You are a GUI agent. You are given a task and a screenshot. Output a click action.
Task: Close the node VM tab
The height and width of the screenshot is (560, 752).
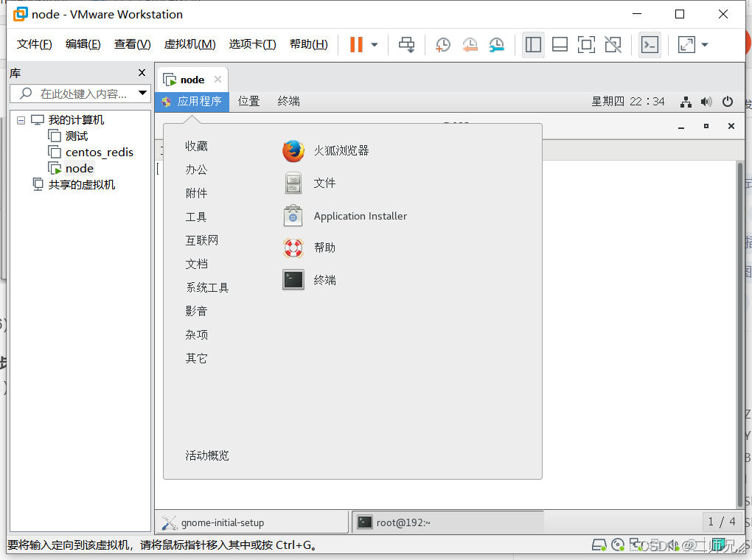(x=217, y=79)
